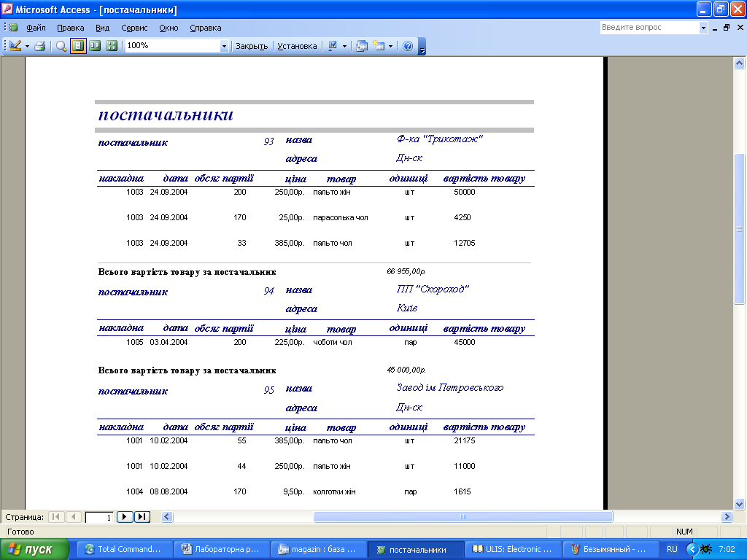Image resolution: width=747 pixels, height=560 pixels.
Task: Click the Microsoft Access title bar icon
Action: [x=7, y=9]
